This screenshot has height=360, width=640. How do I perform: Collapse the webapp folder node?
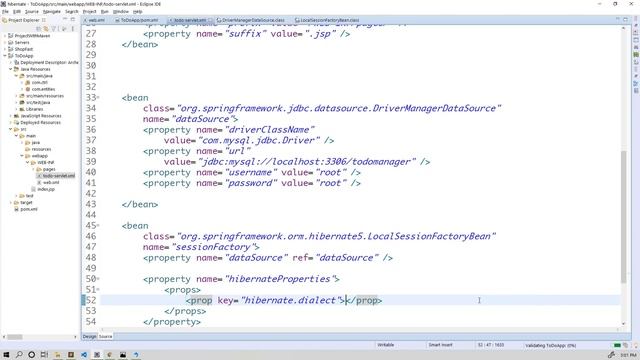point(22,156)
